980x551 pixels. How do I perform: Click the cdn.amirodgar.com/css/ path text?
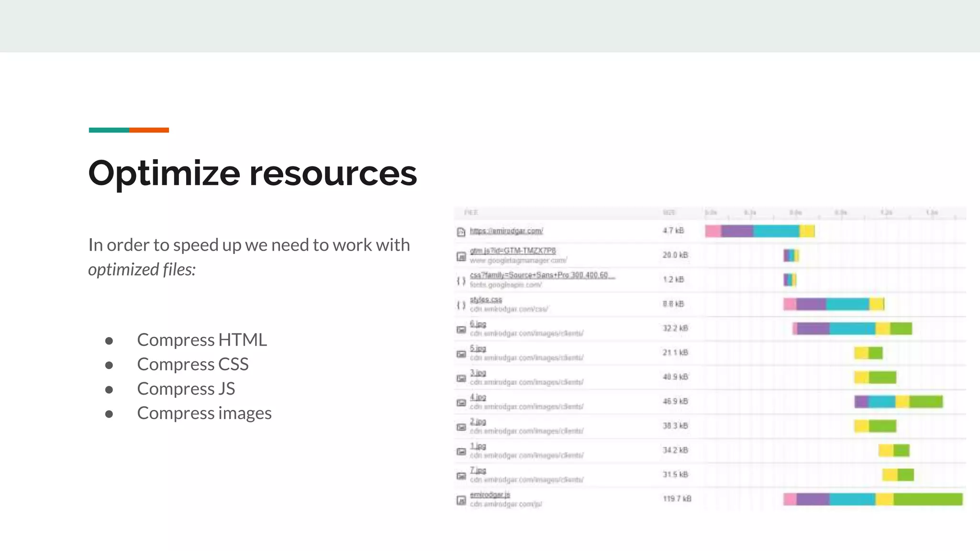(509, 309)
